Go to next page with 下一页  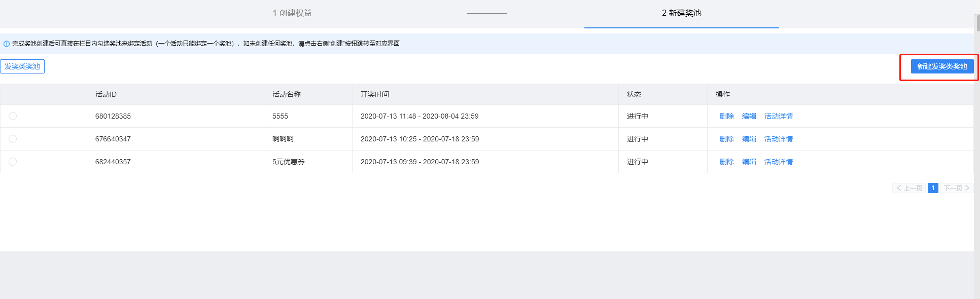coord(957,188)
